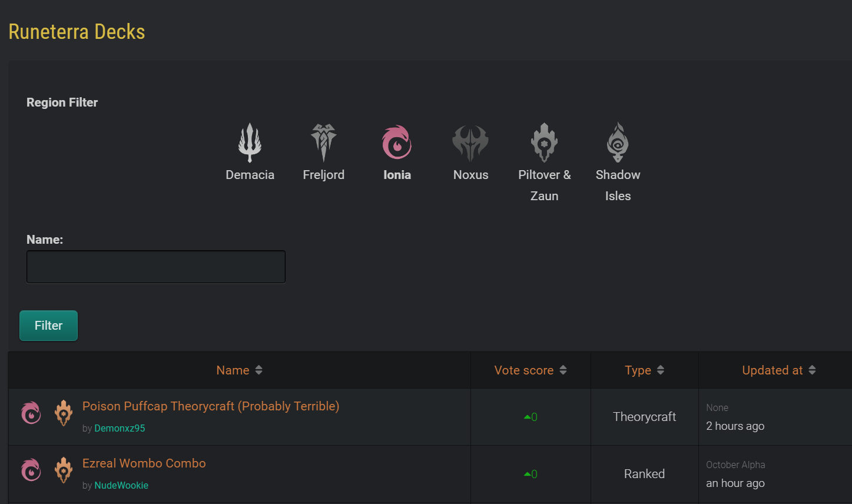Image resolution: width=852 pixels, height=504 pixels.
Task: Toggle the Freljord region filter icon
Action: point(323,142)
